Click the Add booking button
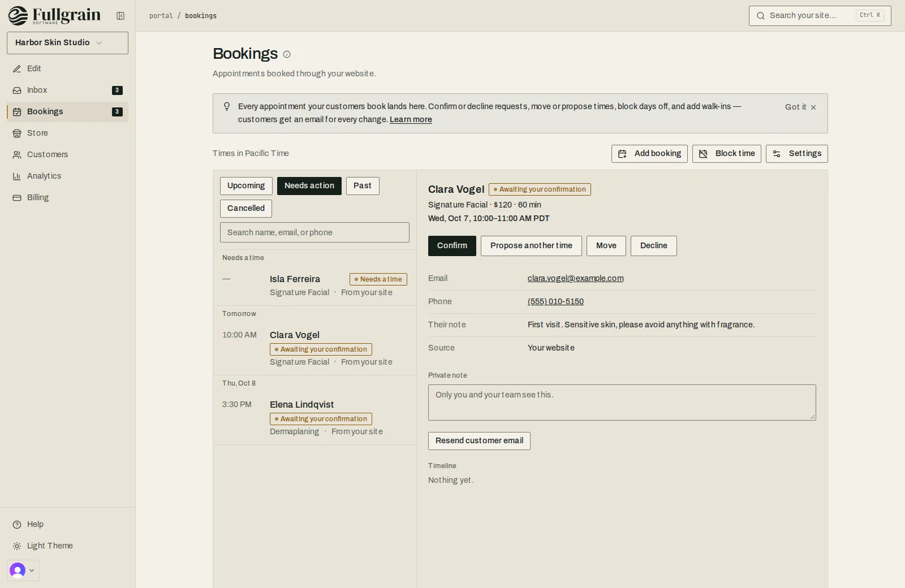 (x=649, y=154)
